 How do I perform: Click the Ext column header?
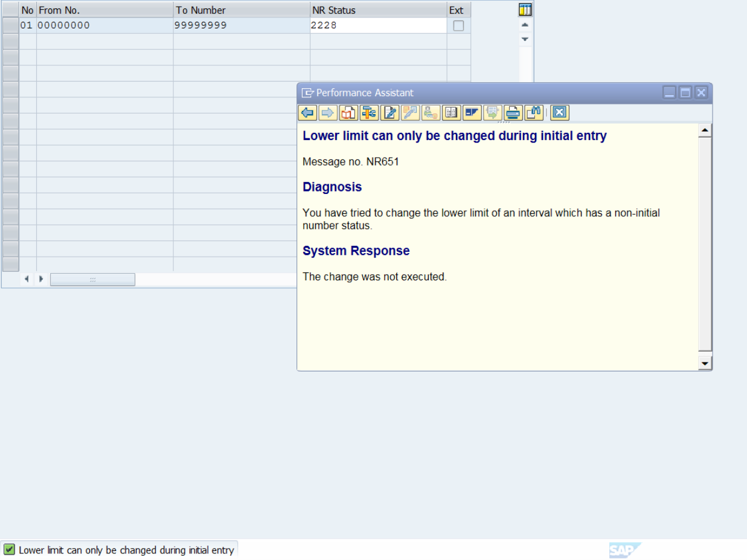click(x=459, y=10)
